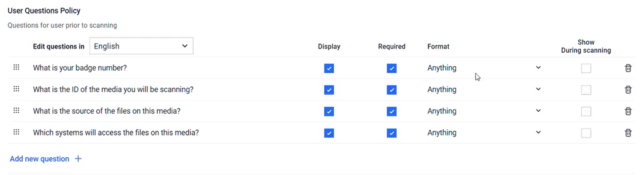Uncheck Required for media ID question
This screenshot has height=175, width=644.
[x=391, y=89]
